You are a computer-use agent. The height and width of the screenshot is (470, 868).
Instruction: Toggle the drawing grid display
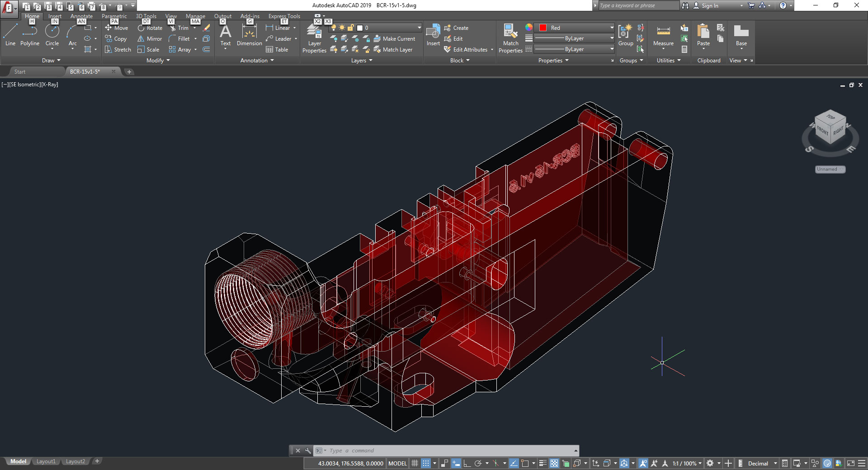coord(415,463)
